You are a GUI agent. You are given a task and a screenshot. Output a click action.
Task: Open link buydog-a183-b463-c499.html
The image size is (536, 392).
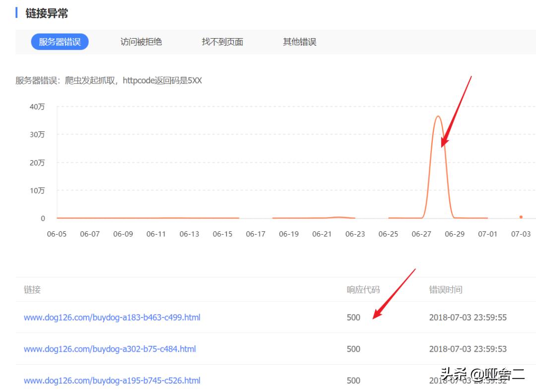click(112, 317)
